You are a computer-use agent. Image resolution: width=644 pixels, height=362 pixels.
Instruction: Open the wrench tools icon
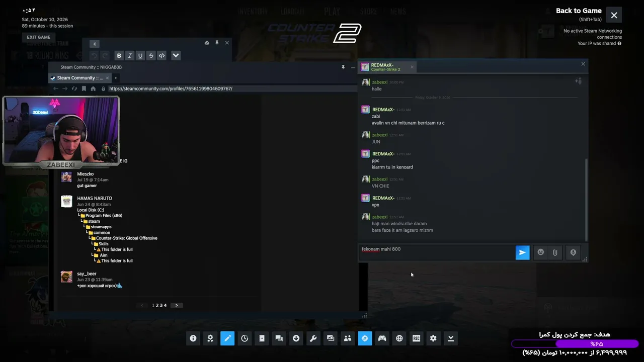pyautogui.click(x=313, y=338)
